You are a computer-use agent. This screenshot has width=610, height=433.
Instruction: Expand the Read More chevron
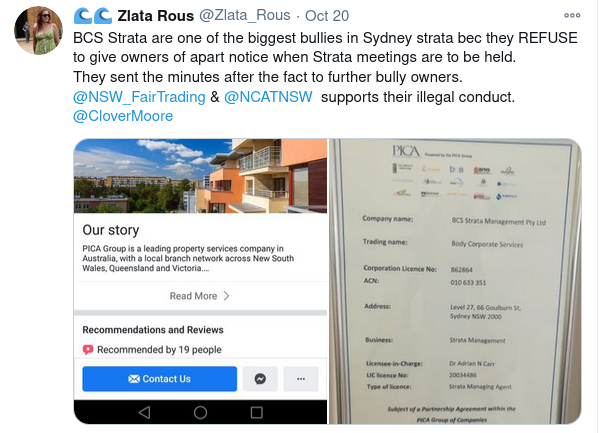[x=227, y=296]
